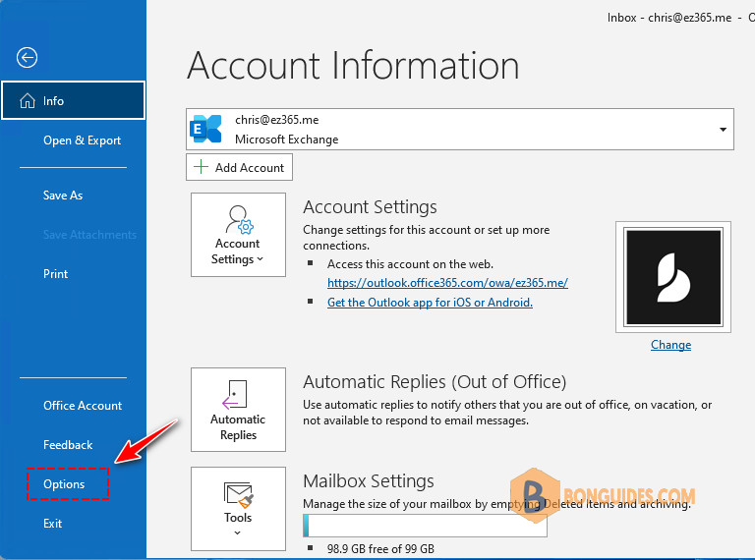
Task: Expand the chris@ez365.me account dropdown
Action: [x=723, y=130]
